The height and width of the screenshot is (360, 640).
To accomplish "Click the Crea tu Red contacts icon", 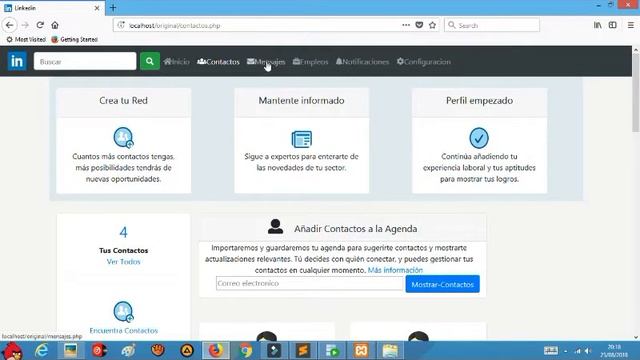I will pyautogui.click(x=123, y=138).
